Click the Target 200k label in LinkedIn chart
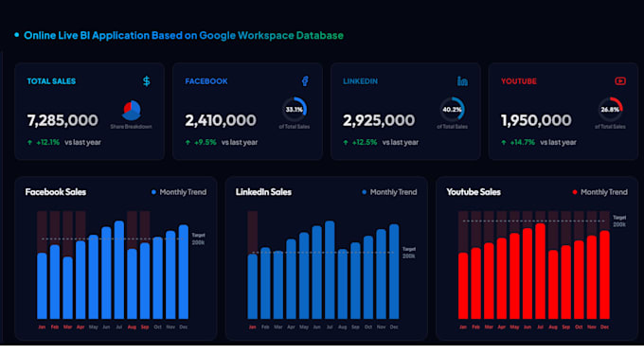 (409, 253)
